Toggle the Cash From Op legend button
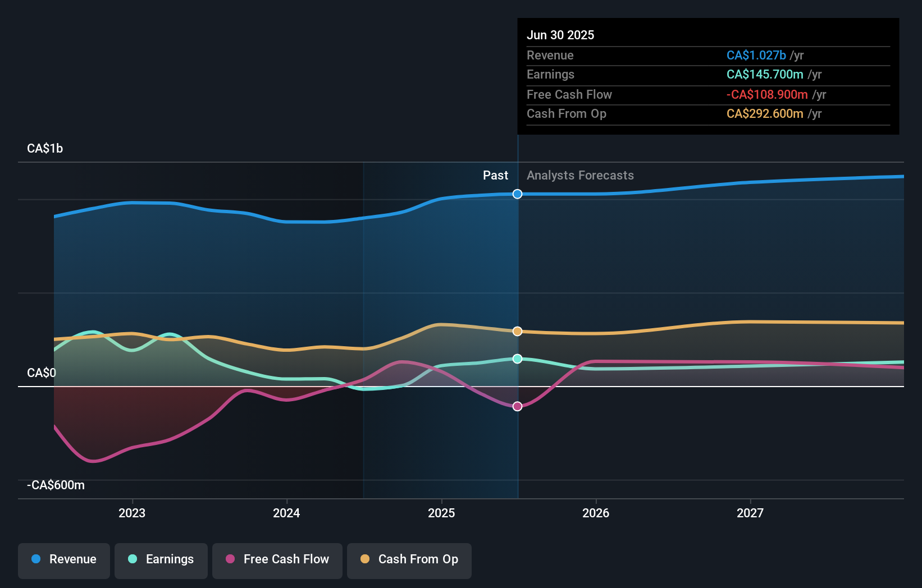Screen dimensions: 922x588 pyautogui.click(x=409, y=561)
